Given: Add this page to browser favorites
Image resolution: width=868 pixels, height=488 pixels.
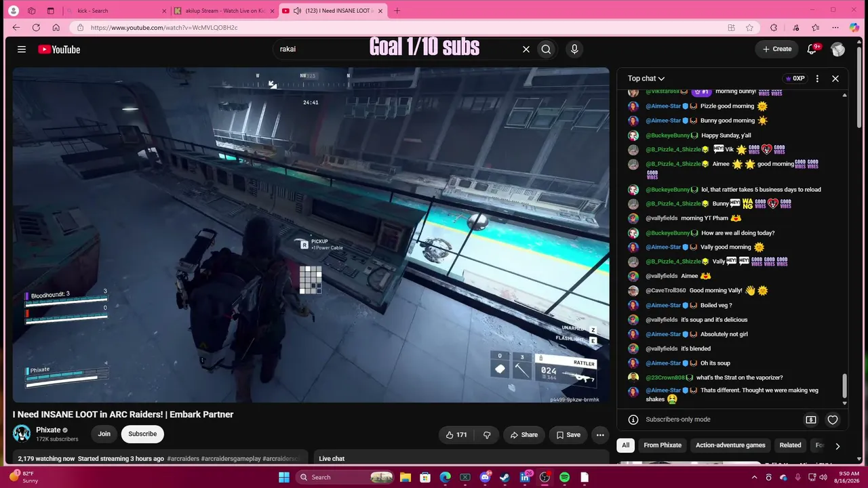Looking at the screenshot, I should 749,28.
